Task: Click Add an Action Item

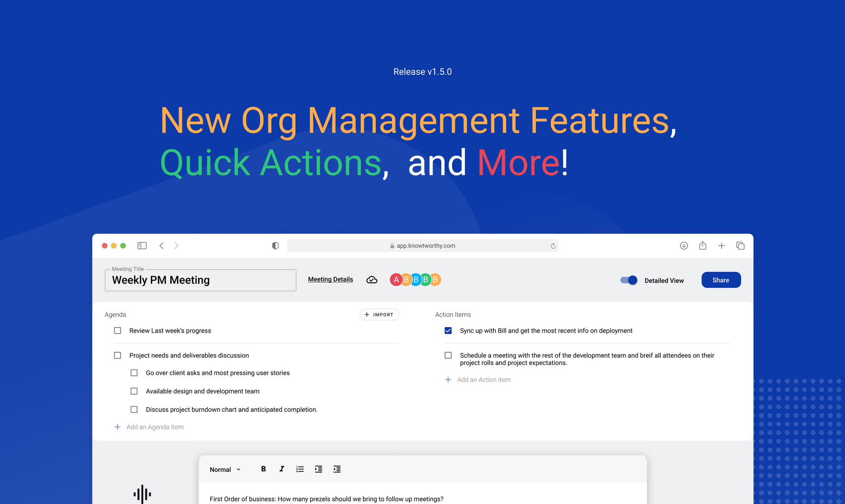Action: pos(478,379)
